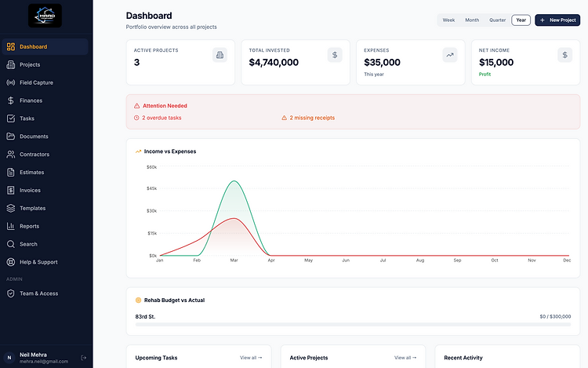Click the clock icon beside overdue tasks

pos(136,118)
